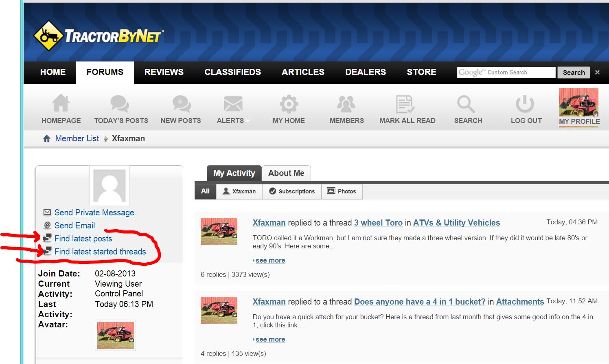Switch to the About Me tab

(x=286, y=173)
